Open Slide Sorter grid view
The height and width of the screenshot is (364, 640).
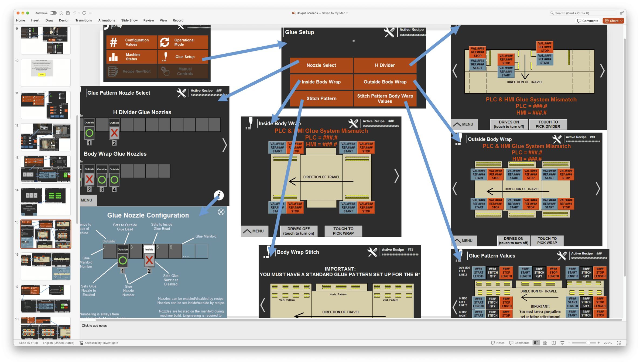point(545,343)
